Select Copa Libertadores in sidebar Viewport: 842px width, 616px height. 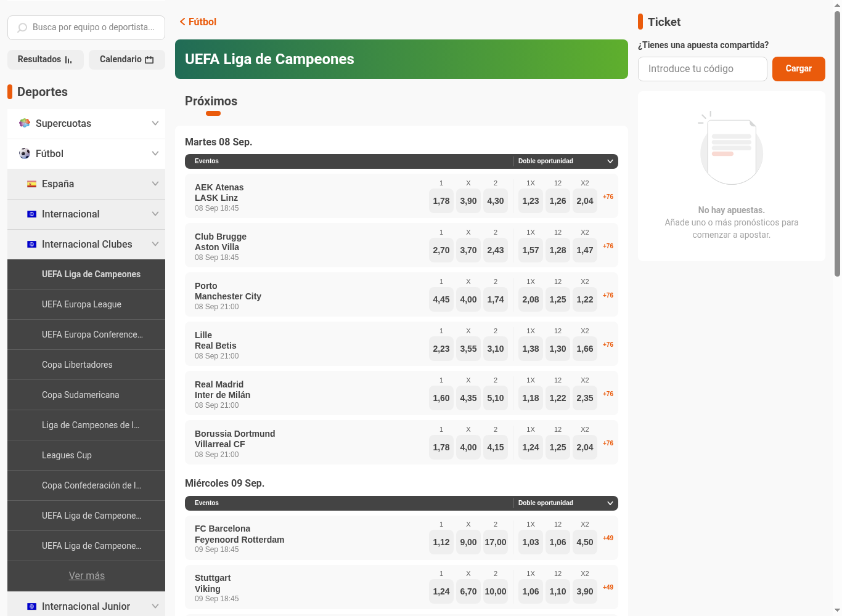(86, 365)
